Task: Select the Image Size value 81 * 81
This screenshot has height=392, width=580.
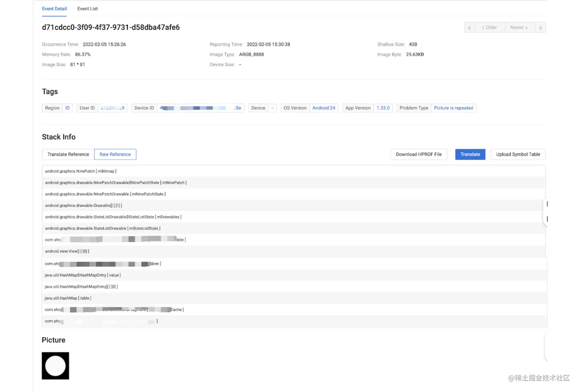Action: 77,64
